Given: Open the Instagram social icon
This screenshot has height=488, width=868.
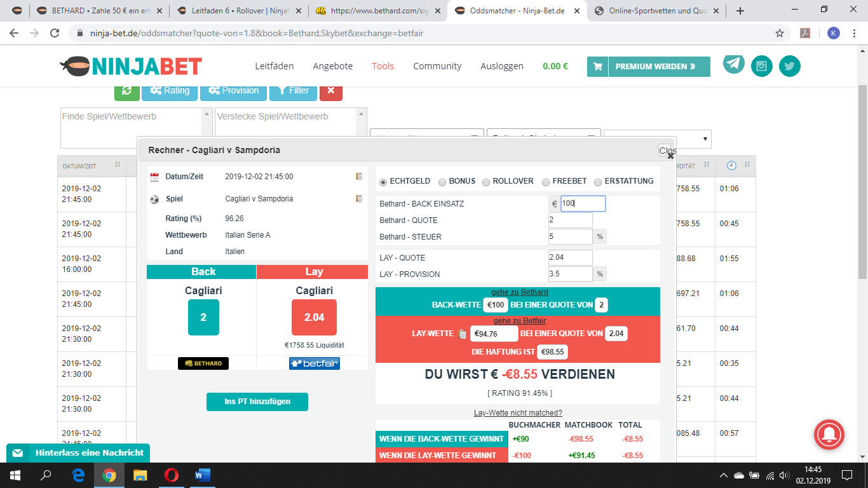Looking at the screenshot, I should [x=762, y=66].
